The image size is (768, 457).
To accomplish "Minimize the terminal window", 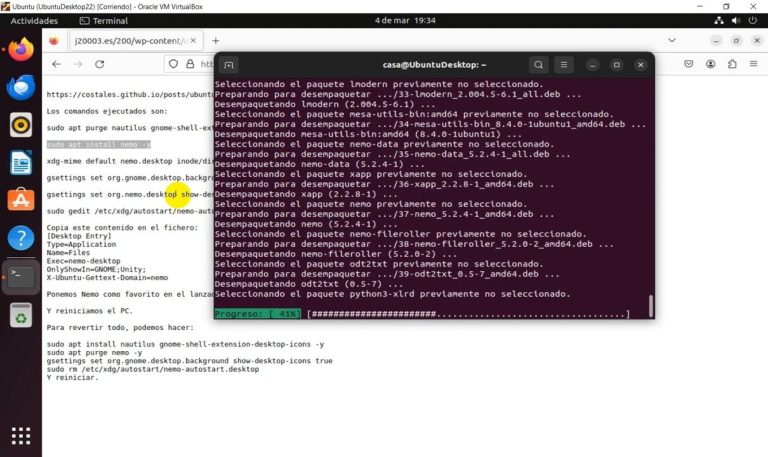I will pyautogui.click(x=593, y=65).
